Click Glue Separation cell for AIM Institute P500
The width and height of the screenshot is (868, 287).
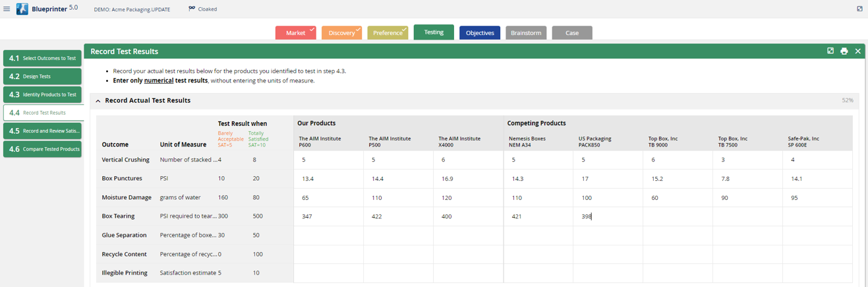pos(398,236)
